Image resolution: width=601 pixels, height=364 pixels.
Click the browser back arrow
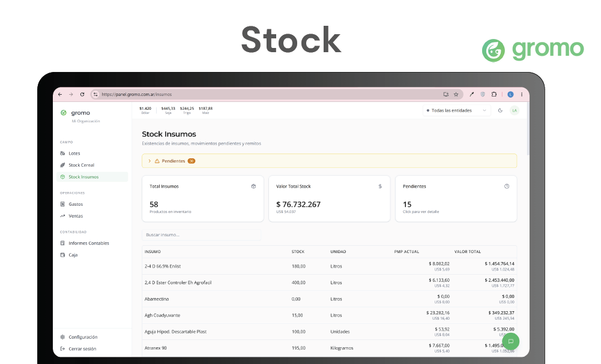[60, 94]
